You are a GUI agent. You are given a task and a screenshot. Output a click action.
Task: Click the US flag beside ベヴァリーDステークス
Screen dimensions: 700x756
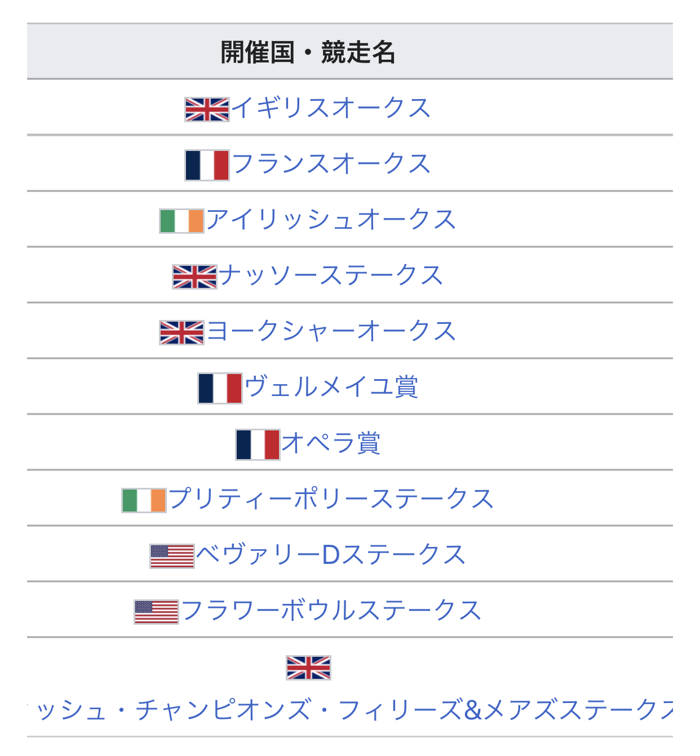point(172,556)
